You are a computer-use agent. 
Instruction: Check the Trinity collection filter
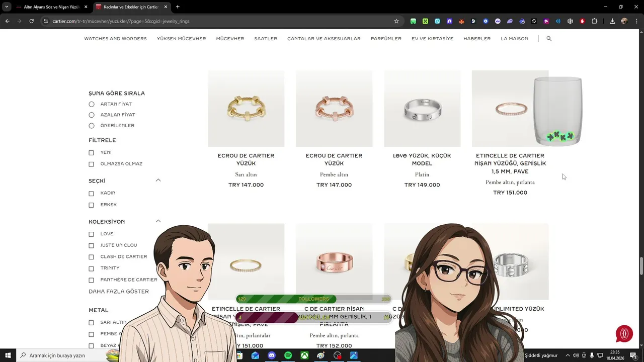[91, 268]
